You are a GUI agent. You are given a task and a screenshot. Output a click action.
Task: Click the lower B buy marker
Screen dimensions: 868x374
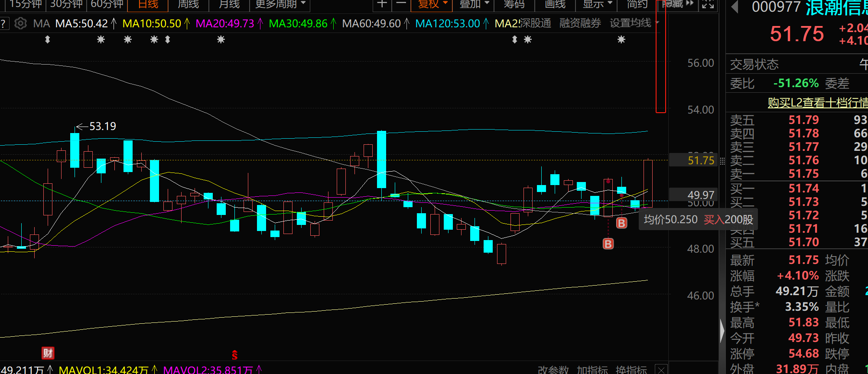(608, 244)
